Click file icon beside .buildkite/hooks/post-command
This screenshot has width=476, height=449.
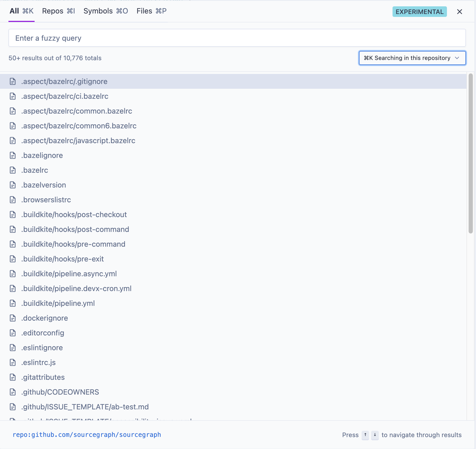[x=13, y=229]
